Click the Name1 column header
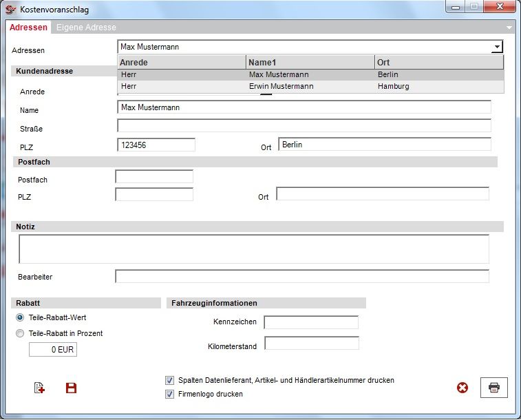 tap(310, 62)
